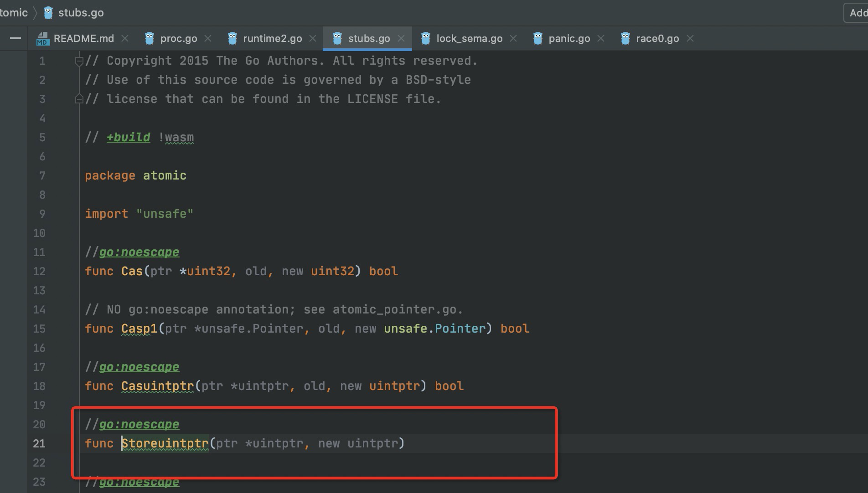Screen dimensions: 868x493
Task: Click the gopher icon on proc.go tab
Action: (150, 39)
